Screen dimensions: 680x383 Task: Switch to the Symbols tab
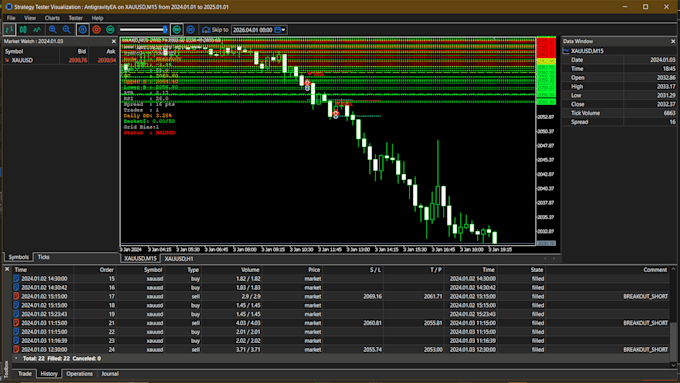pyautogui.click(x=19, y=257)
